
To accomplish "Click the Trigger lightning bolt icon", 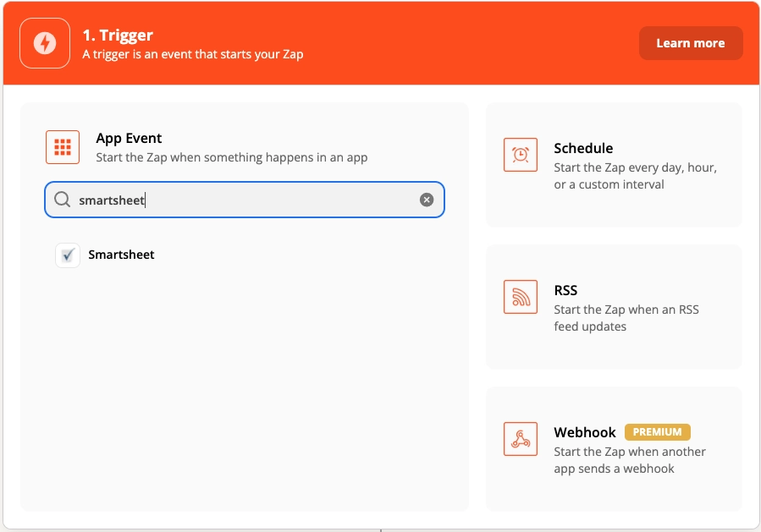I will [45, 43].
